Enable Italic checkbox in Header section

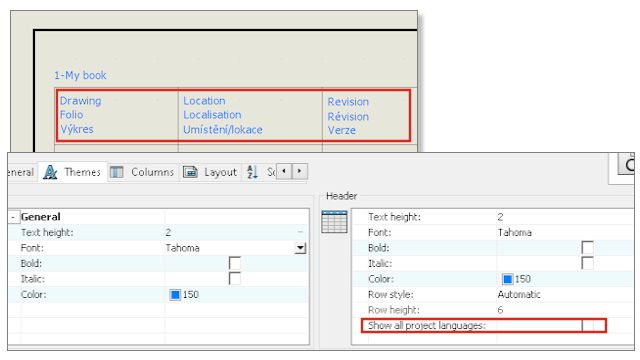click(587, 263)
